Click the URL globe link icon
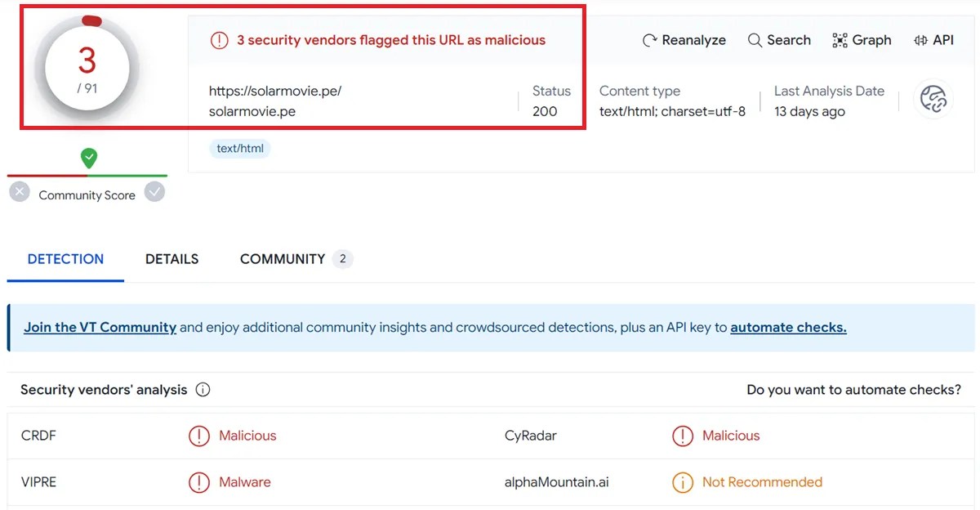980x510 pixels. pyautogui.click(x=933, y=100)
